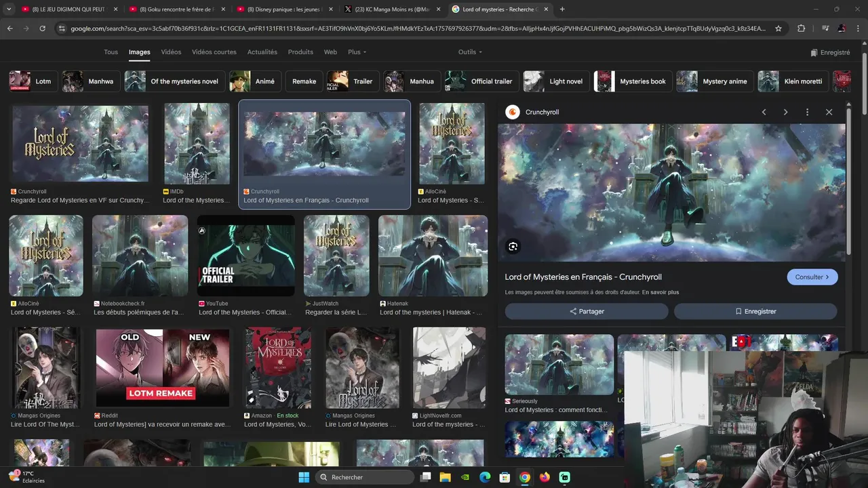868x488 pixels.
Task: Show previous image in preview panel
Action: [x=764, y=112]
